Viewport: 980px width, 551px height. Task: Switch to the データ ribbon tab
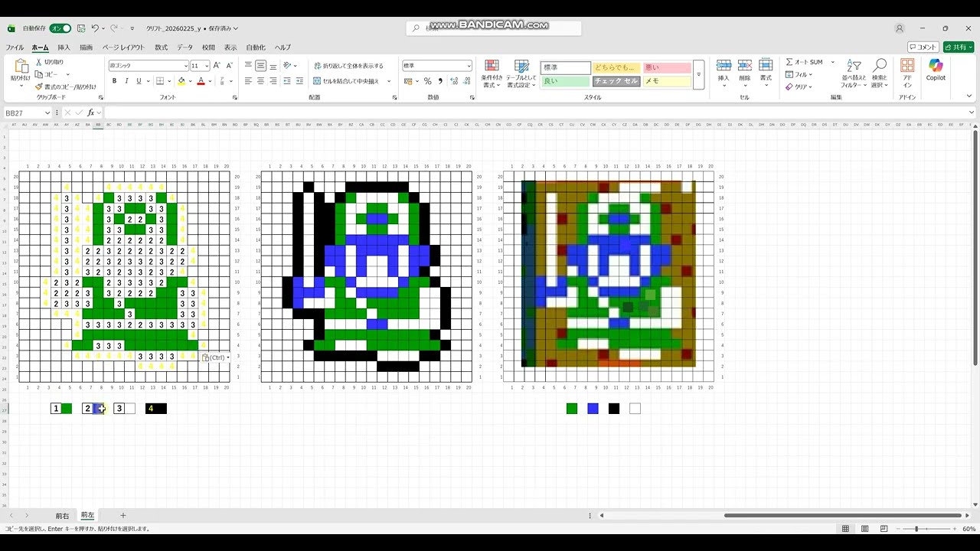coord(185,47)
